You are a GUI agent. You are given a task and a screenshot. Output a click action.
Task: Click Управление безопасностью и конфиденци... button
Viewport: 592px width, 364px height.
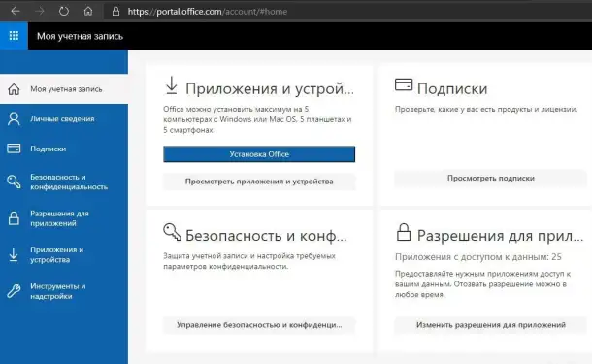pyautogui.click(x=259, y=325)
